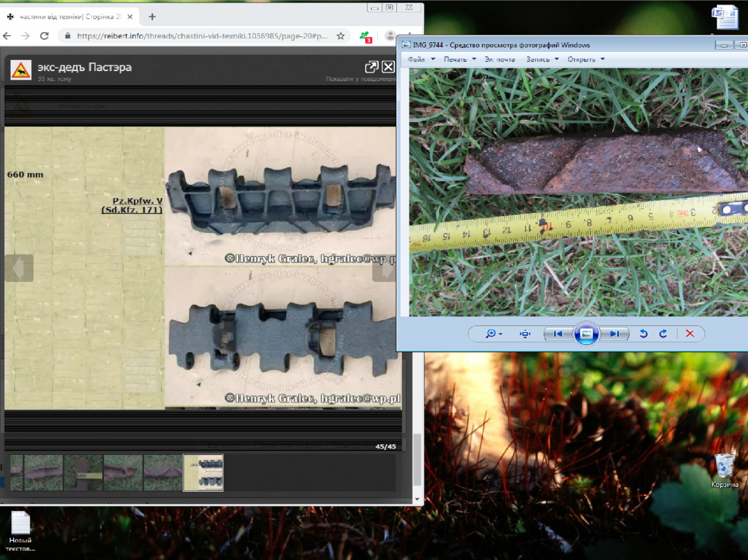Open lightbox image in new window
The height and width of the screenshot is (560, 748).
(371, 67)
